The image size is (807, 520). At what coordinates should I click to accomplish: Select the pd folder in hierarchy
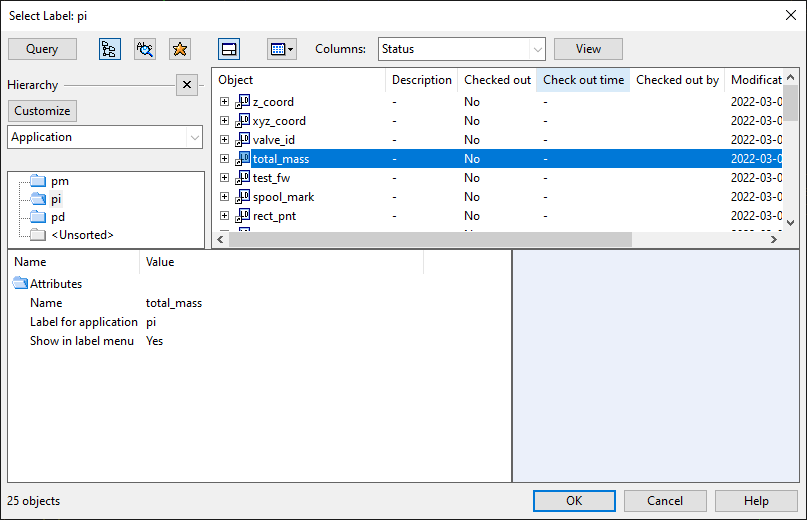click(58, 217)
